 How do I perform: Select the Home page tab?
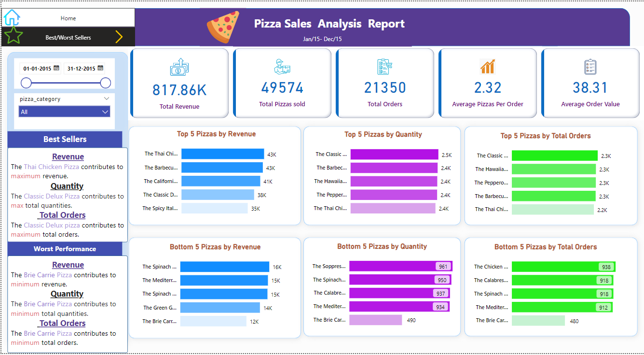coord(68,17)
